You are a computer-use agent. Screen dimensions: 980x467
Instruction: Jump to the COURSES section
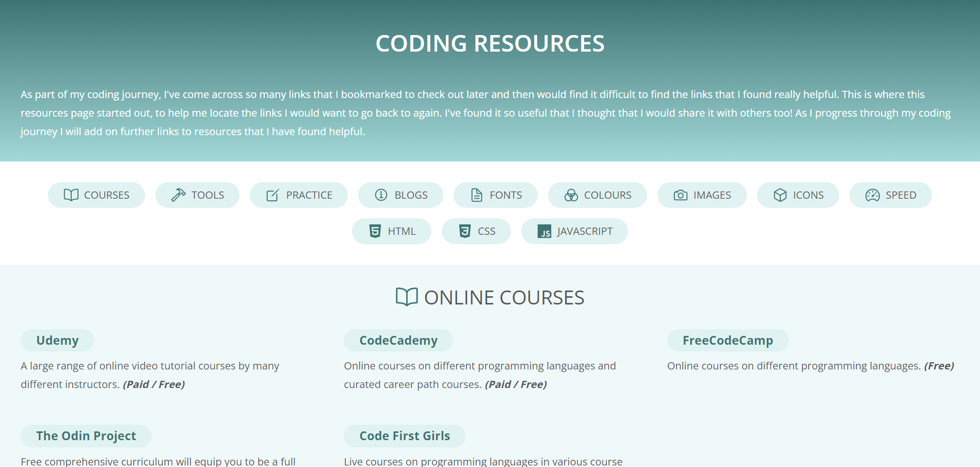point(97,195)
